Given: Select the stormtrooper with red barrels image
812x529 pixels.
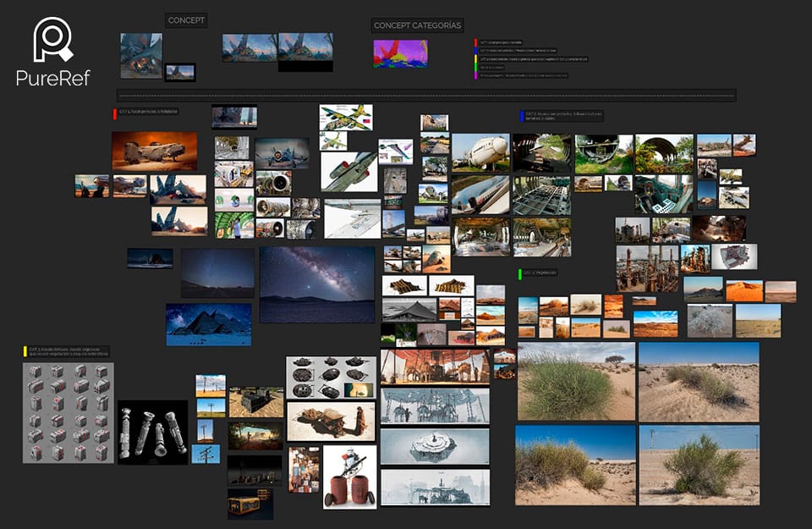Looking at the screenshot, I should 350,477.
